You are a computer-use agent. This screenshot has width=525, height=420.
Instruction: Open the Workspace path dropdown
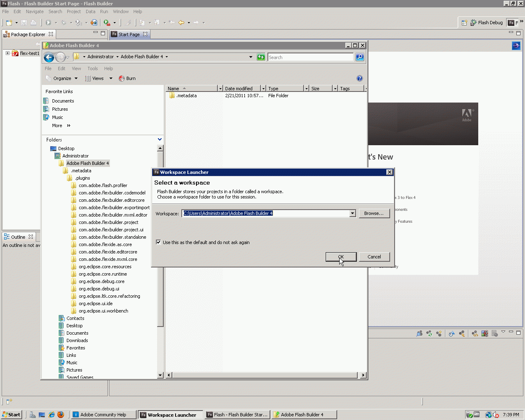[x=352, y=213]
